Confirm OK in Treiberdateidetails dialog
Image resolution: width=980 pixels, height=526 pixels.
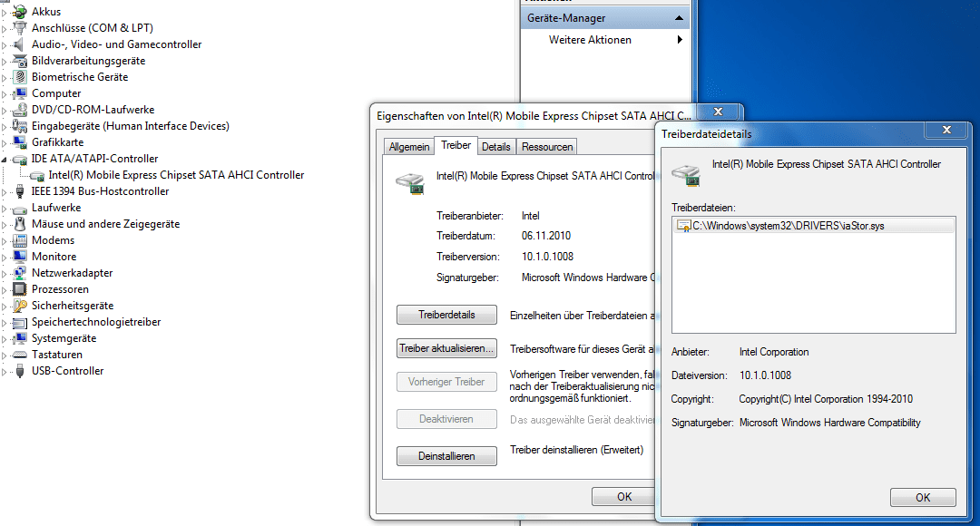tap(923, 497)
